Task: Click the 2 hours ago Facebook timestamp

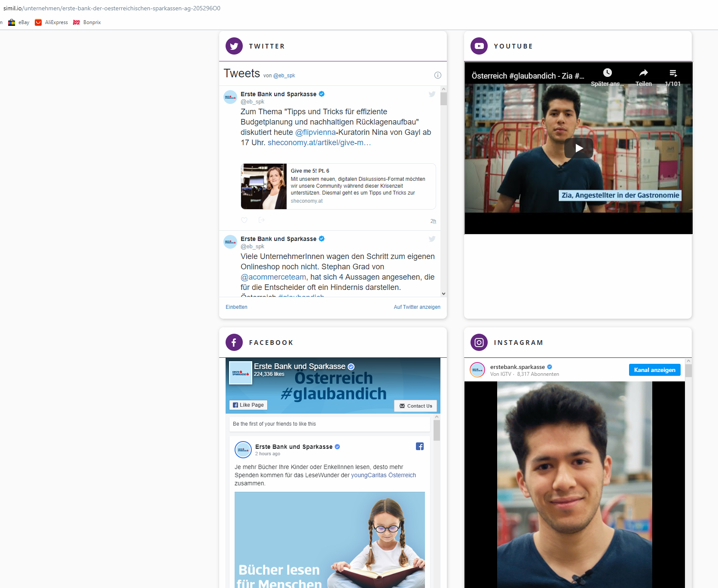Action: 268,454
